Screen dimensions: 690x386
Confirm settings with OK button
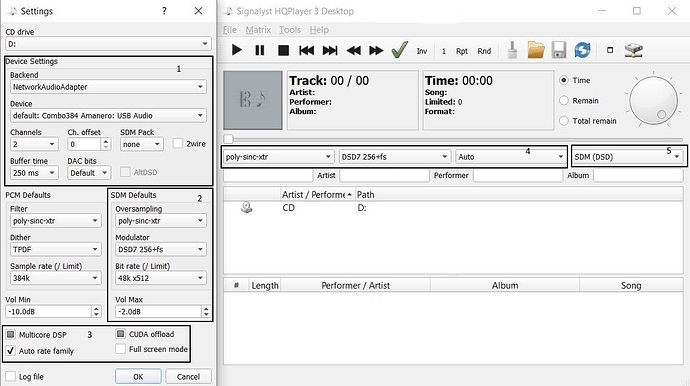click(x=138, y=377)
